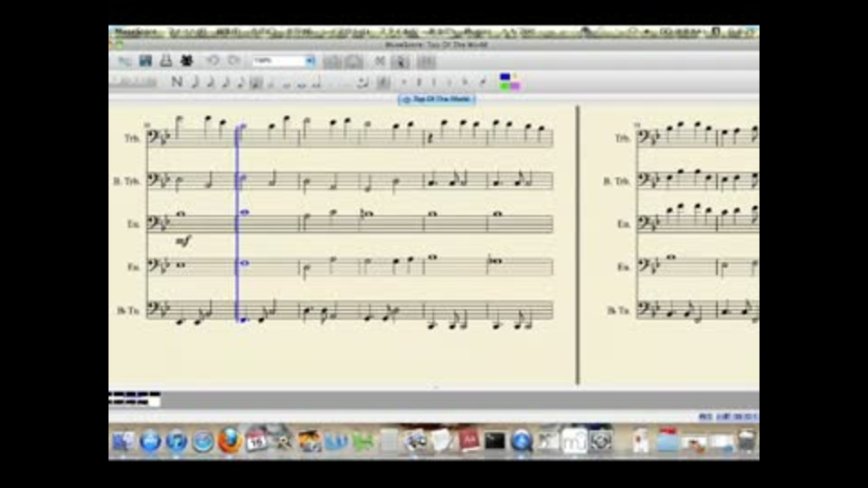Click the status bar position readout
The width and height of the screenshot is (868, 488).
[x=727, y=417]
